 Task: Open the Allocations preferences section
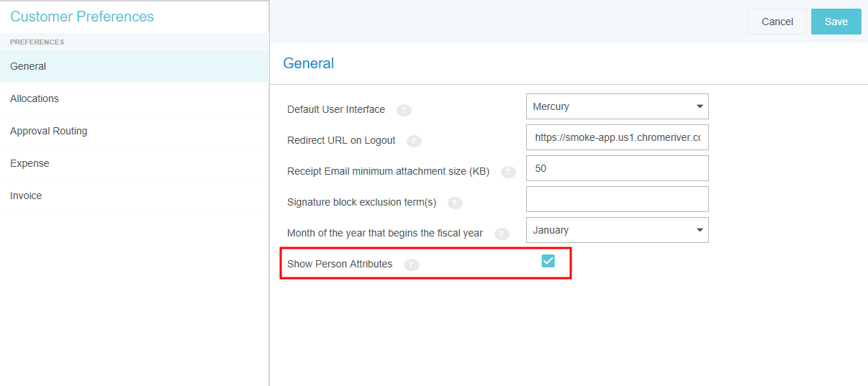[35, 98]
